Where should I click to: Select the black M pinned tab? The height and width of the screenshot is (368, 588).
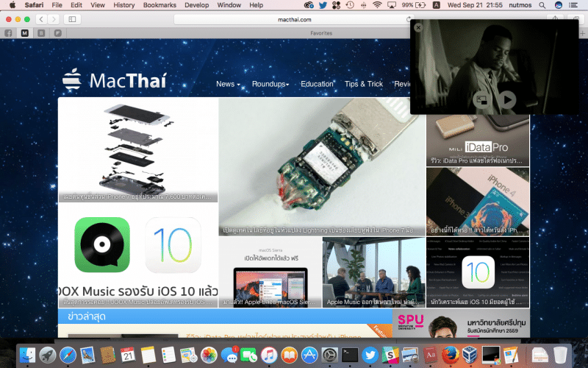point(25,33)
